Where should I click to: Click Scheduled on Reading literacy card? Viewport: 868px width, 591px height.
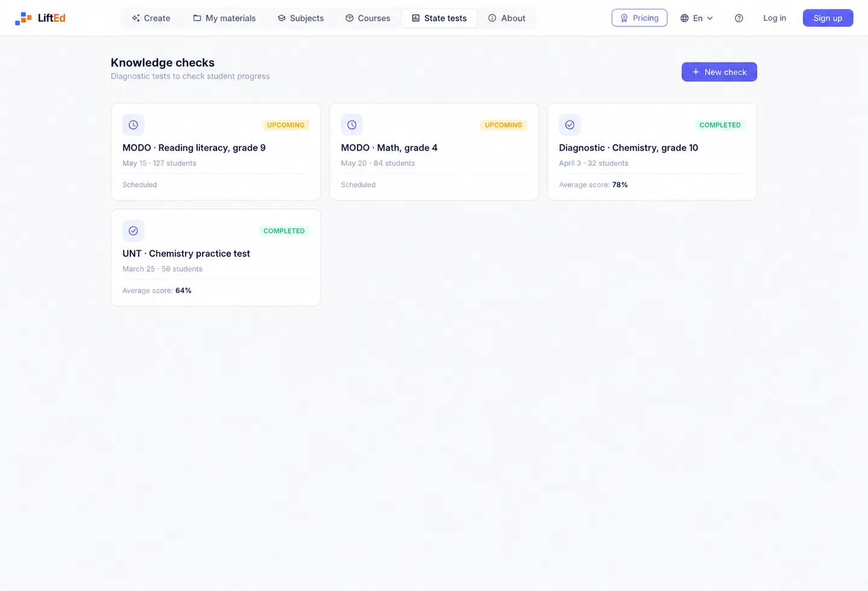139,185
